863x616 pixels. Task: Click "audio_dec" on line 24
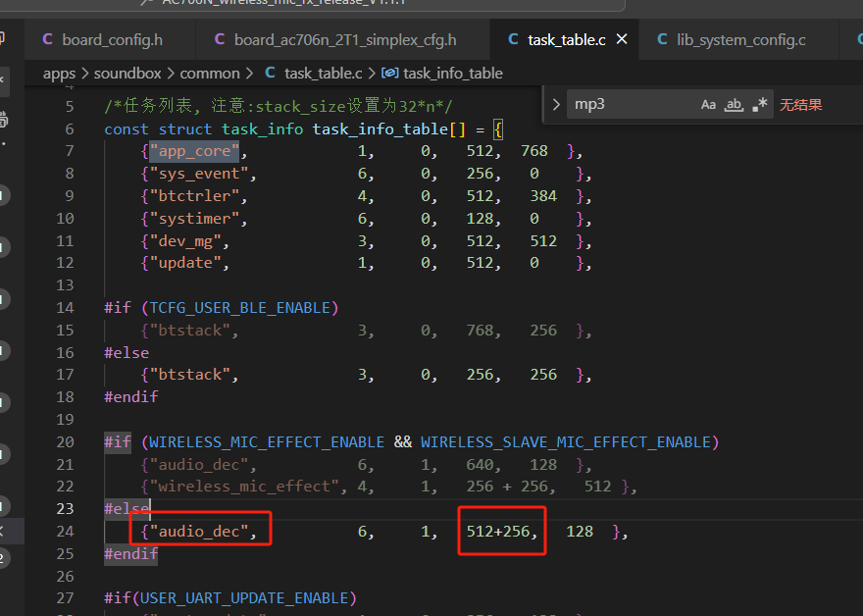[199, 532]
